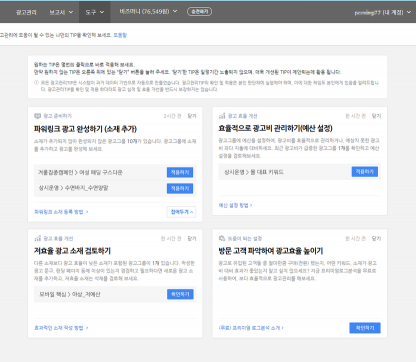
Task: Expand the 도구 dropdown menu
Action: click(x=95, y=12)
